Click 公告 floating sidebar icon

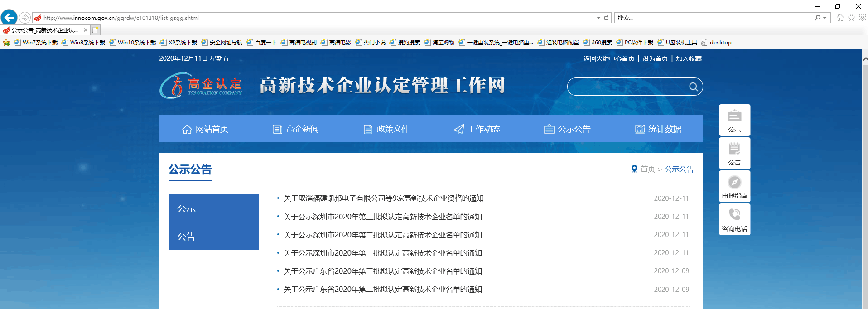735,153
